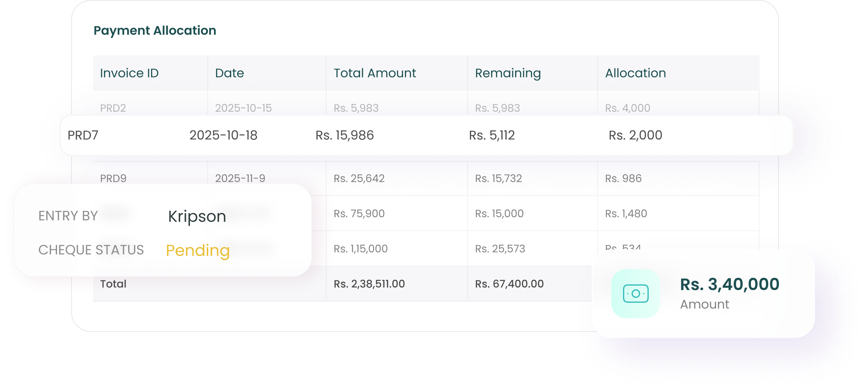Click the Total Amount column header
This screenshot has width=868, height=392.
click(374, 73)
